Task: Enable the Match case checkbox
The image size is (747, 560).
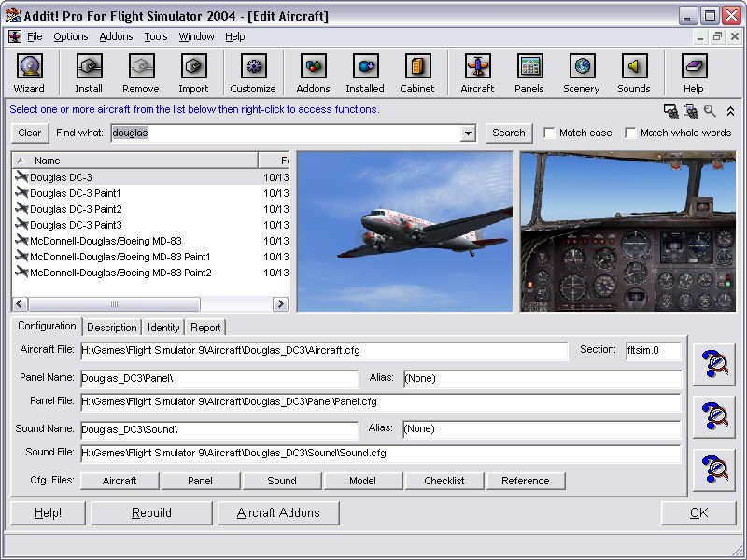Action: tap(549, 133)
